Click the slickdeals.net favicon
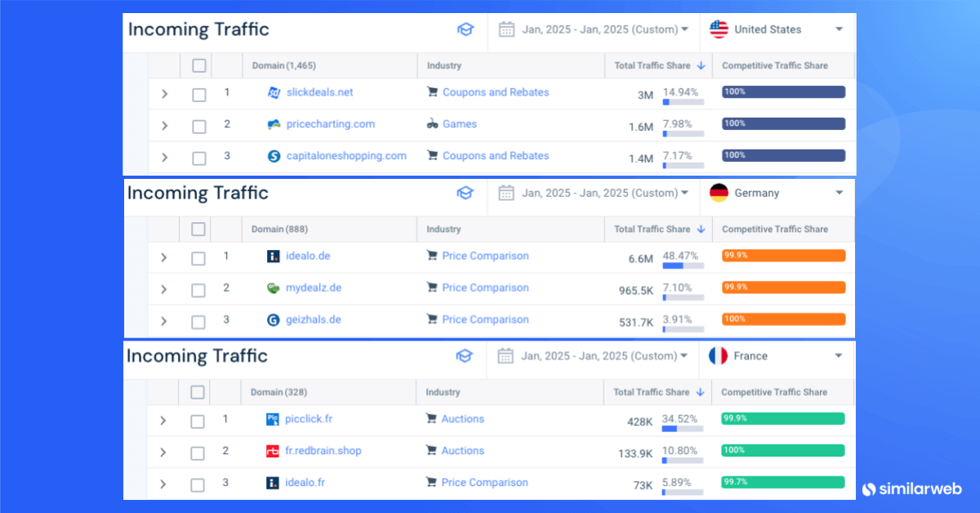The image size is (980, 513). point(275,92)
